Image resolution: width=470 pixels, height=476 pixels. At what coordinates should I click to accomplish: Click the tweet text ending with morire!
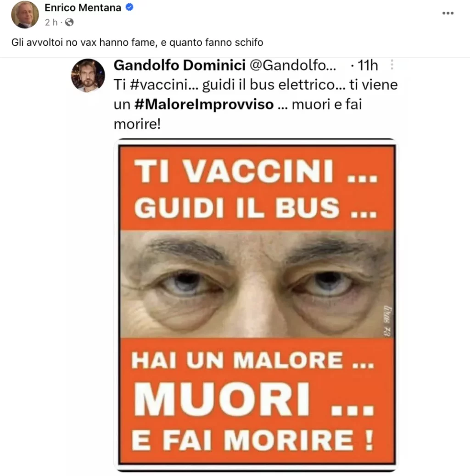click(256, 104)
